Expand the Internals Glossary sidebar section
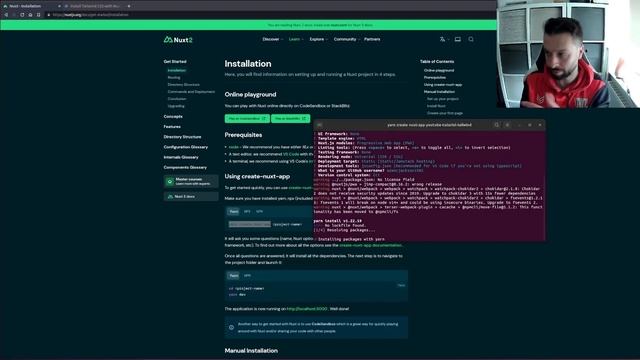640x360 pixels. click(181, 157)
